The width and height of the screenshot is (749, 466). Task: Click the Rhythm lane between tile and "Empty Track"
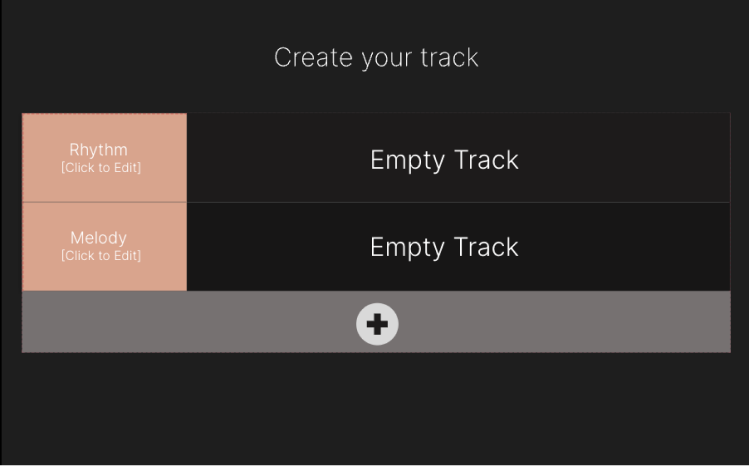pos(278,158)
